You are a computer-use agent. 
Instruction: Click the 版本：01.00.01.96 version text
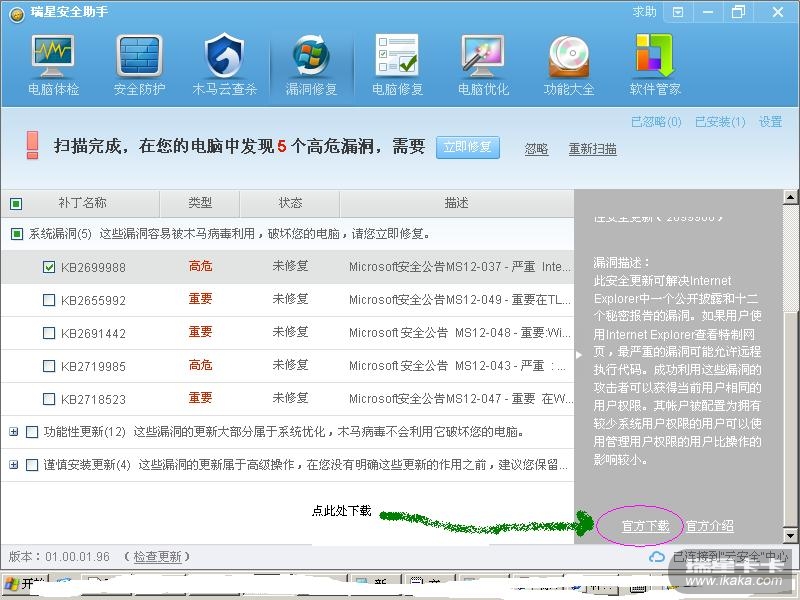coord(59,557)
